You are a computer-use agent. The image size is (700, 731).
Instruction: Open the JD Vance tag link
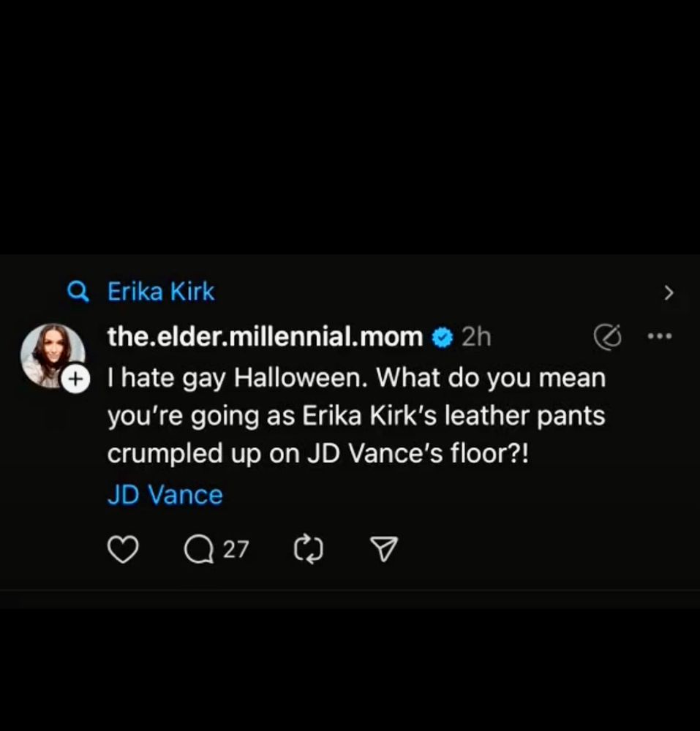[x=165, y=495]
